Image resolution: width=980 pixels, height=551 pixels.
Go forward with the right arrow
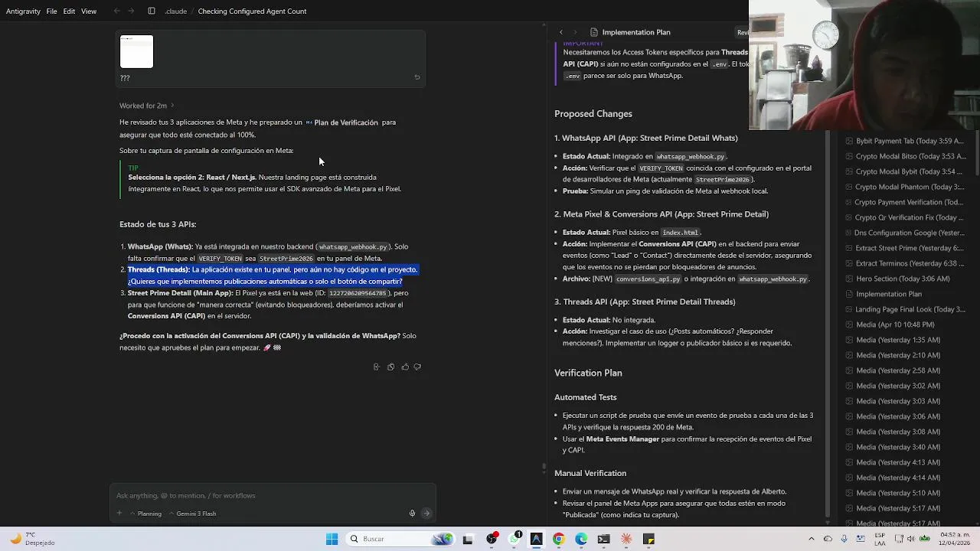[x=130, y=11]
